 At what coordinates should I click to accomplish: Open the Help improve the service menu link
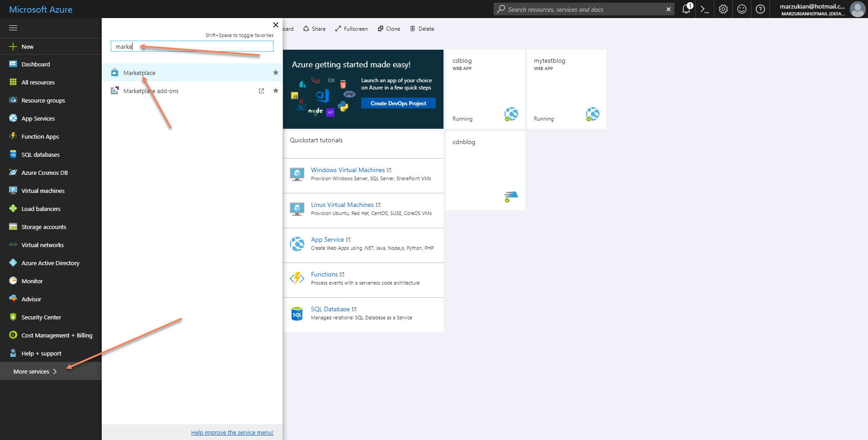pyautogui.click(x=232, y=432)
